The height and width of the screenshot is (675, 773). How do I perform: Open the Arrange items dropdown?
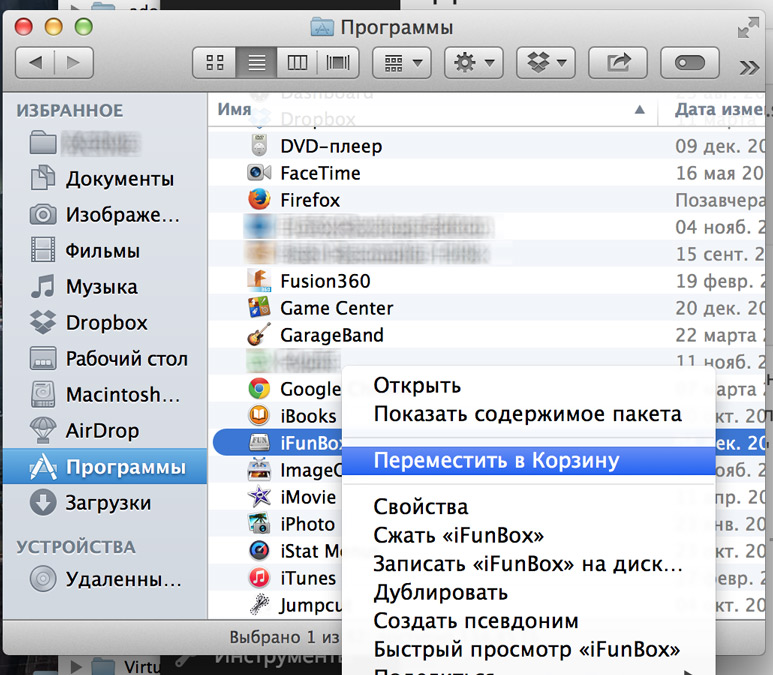[x=401, y=63]
